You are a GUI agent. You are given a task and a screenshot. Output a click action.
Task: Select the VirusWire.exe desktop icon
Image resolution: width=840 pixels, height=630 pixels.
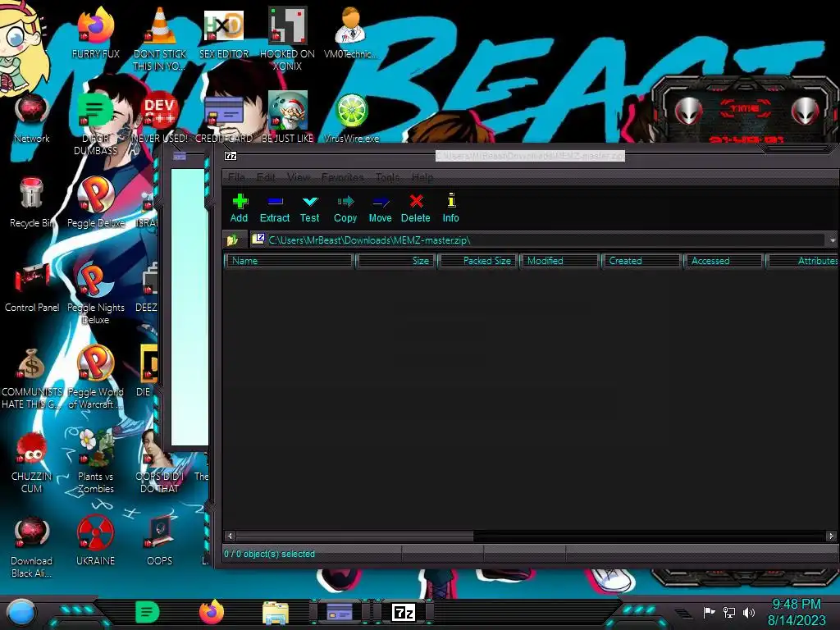pos(351,118)
